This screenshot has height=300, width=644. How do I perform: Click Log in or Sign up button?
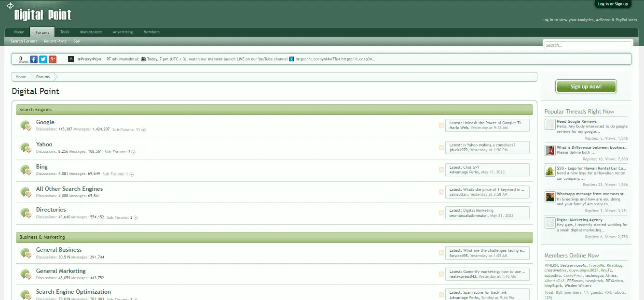(613, 4)
